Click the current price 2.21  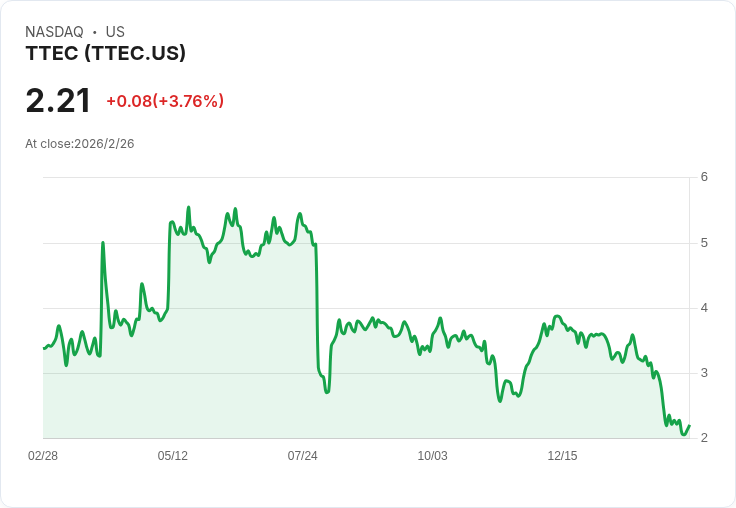click(58, 101)
